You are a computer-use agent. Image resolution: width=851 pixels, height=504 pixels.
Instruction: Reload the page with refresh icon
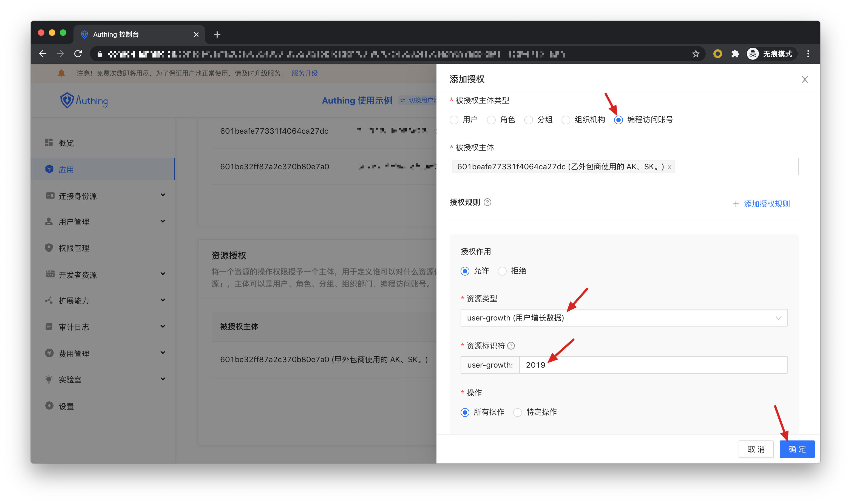click(x=78, y=54)
